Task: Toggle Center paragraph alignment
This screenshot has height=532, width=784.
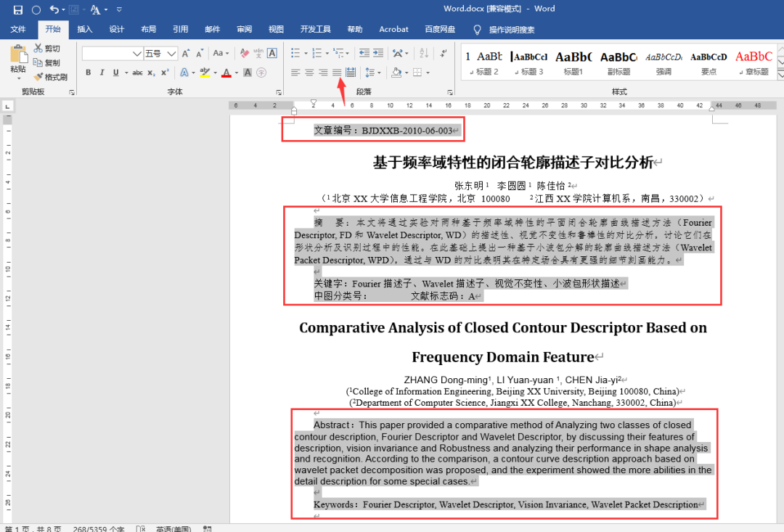Action: coord(309,73)
